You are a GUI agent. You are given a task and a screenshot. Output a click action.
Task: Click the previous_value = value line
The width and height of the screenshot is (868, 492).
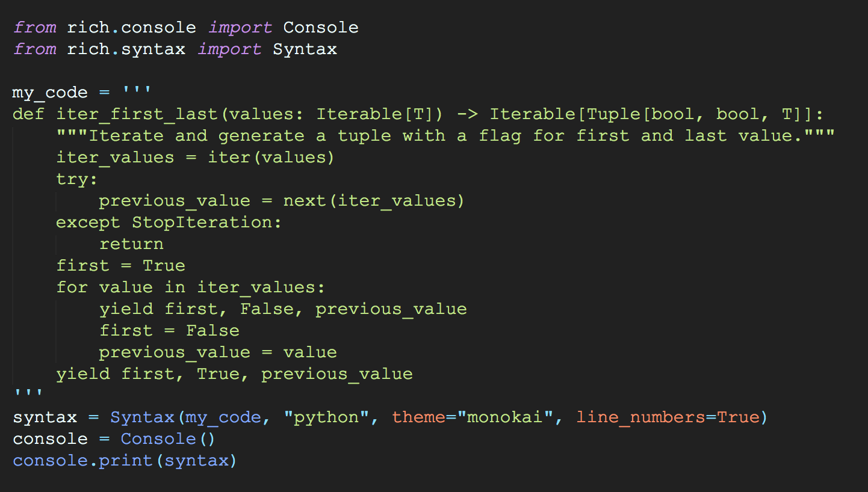[217, 352]
